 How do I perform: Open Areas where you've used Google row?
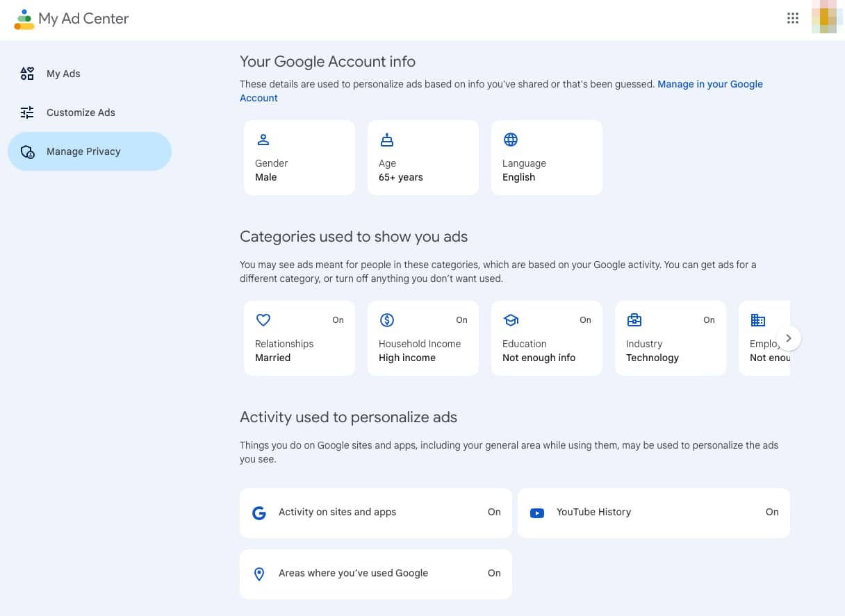pos(376,574)
